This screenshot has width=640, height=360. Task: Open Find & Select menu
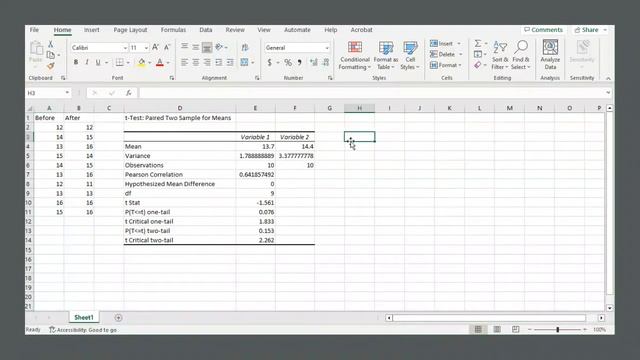520,56
